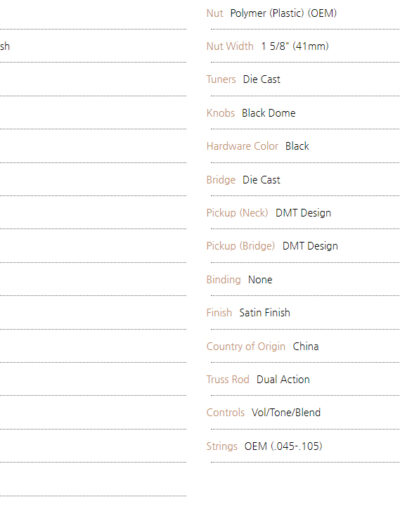
Task: Select the China value text
Action: (x=306, y=346)
